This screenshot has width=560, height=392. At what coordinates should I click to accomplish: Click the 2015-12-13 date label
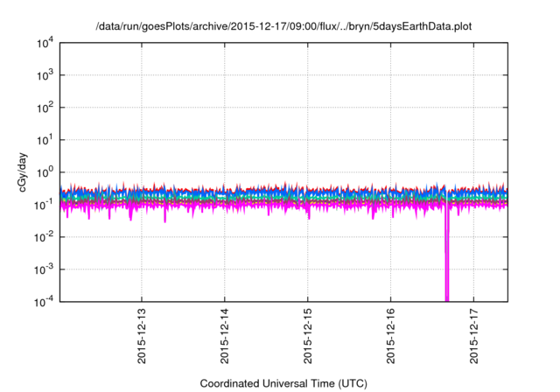(142, 336)
